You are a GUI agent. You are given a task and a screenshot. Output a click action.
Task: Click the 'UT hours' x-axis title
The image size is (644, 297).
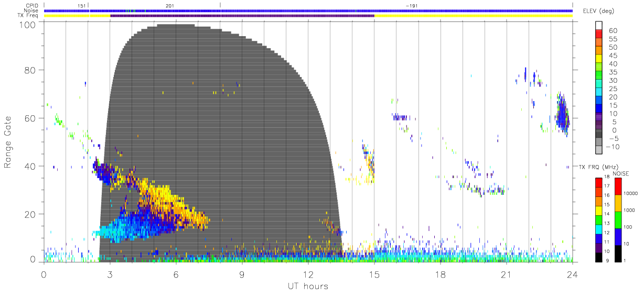point(307,287)
